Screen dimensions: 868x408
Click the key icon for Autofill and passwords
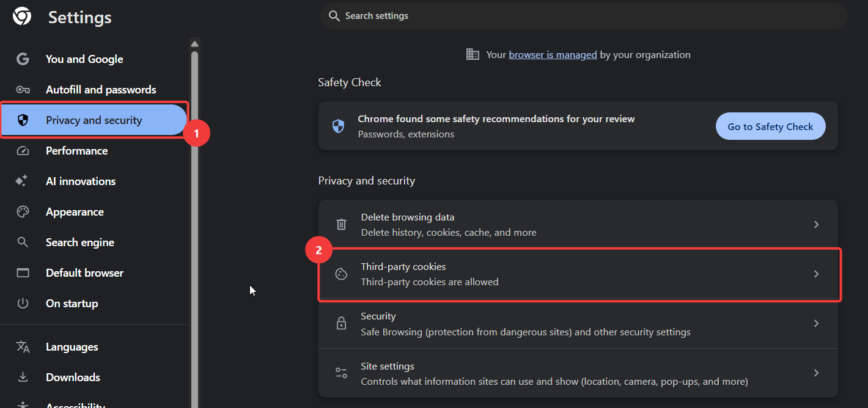[x=23, y=90]
